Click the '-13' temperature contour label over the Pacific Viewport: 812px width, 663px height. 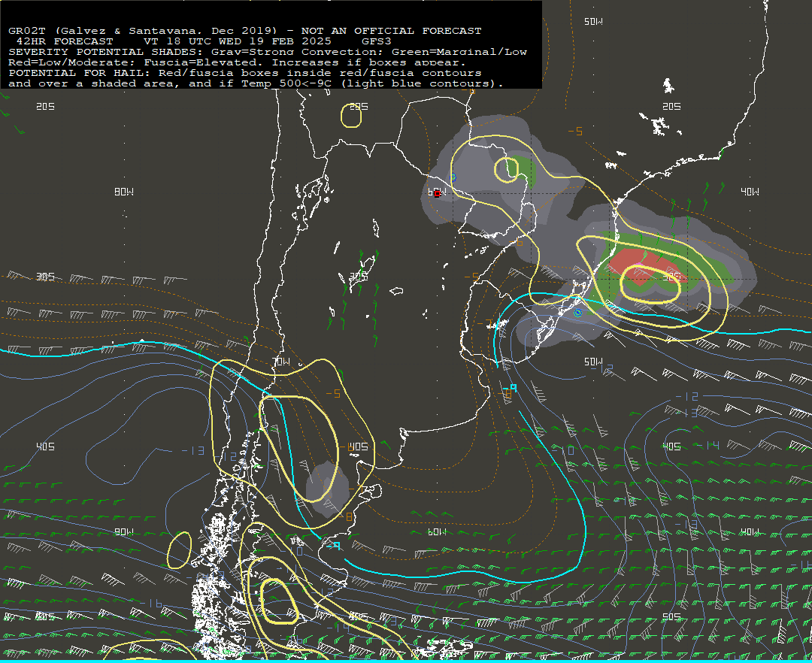click(193, 451)
